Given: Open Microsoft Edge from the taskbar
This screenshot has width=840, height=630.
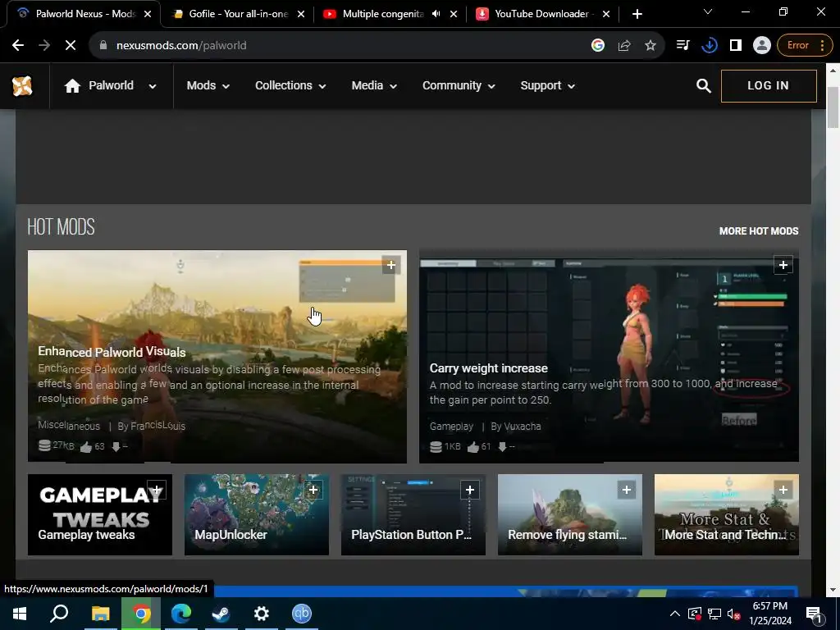Looking at the screenshot, I should click(181, 614).
